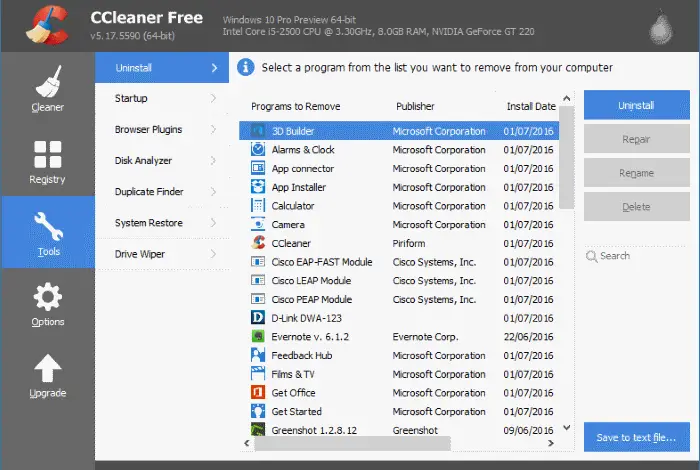Open the Registry section
This screenshot has height=470, width=700.
tap(47, 162)
